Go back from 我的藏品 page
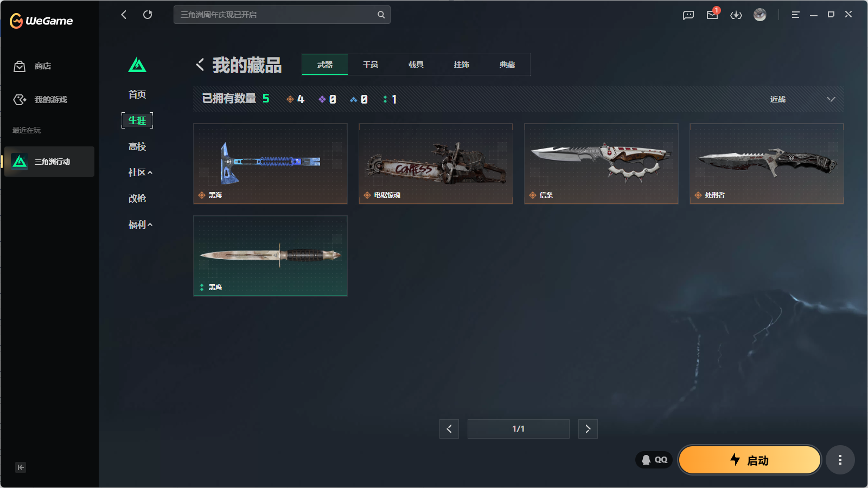 tap(200, 65)
